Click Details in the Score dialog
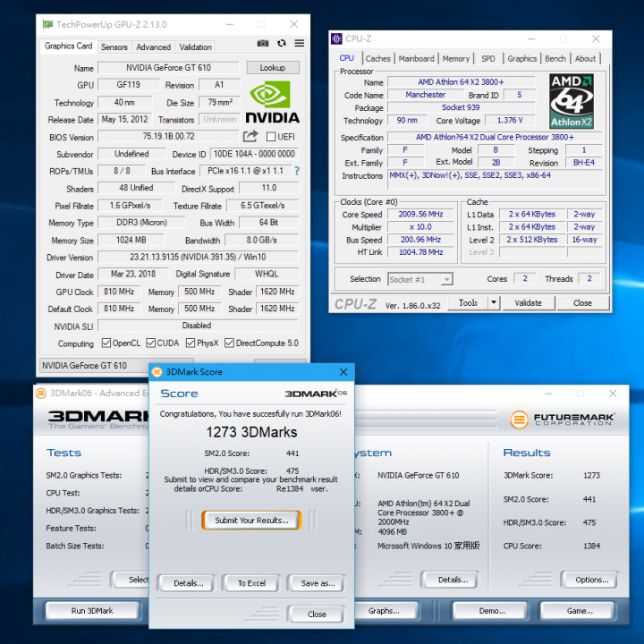 pos(189,583)
